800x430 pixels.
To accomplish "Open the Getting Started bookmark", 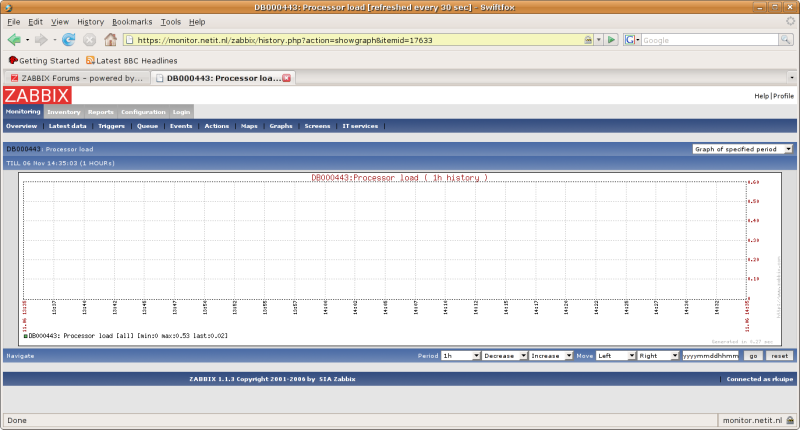I will [44, 61].
